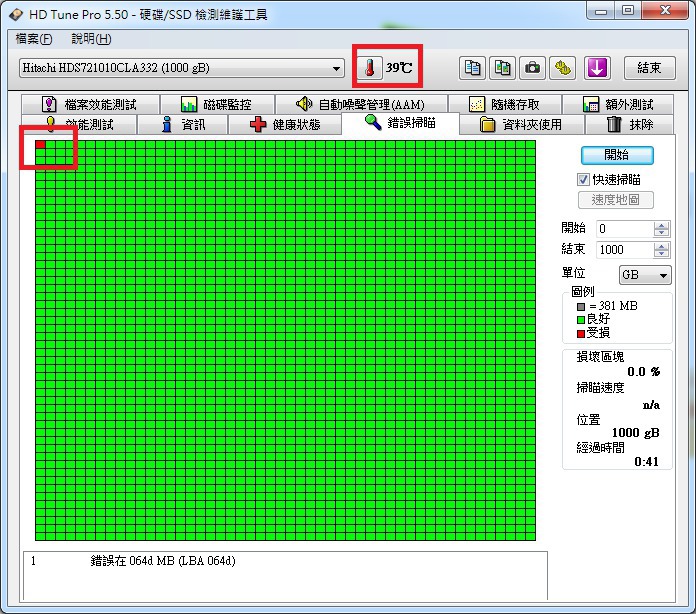Close the HD Tune Pro window
Image resolution: width=696 pixels, height=614 pixels.
664,11
